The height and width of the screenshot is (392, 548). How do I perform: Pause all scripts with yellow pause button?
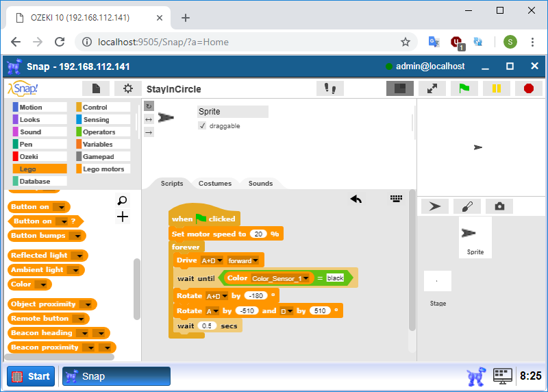click(496, 88)
